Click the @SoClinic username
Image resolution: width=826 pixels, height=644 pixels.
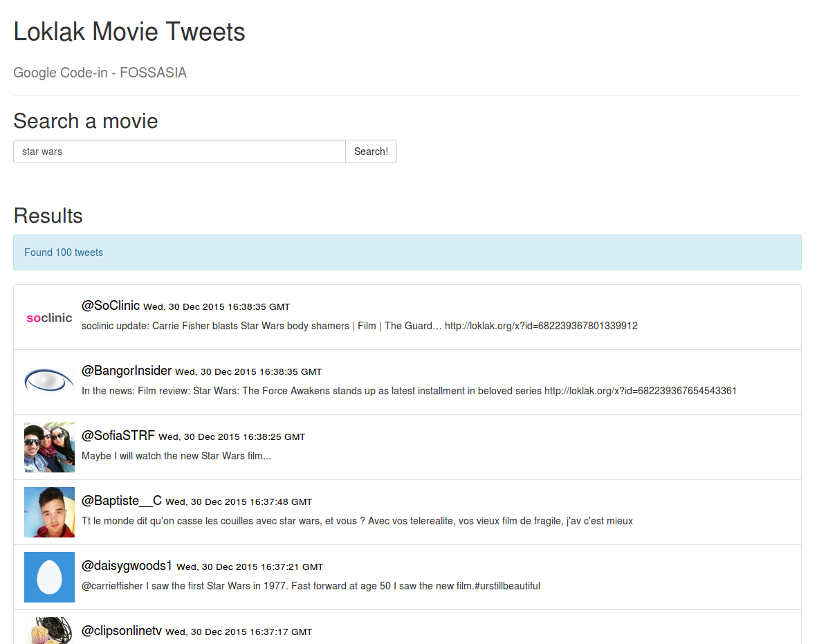[111, 306]
